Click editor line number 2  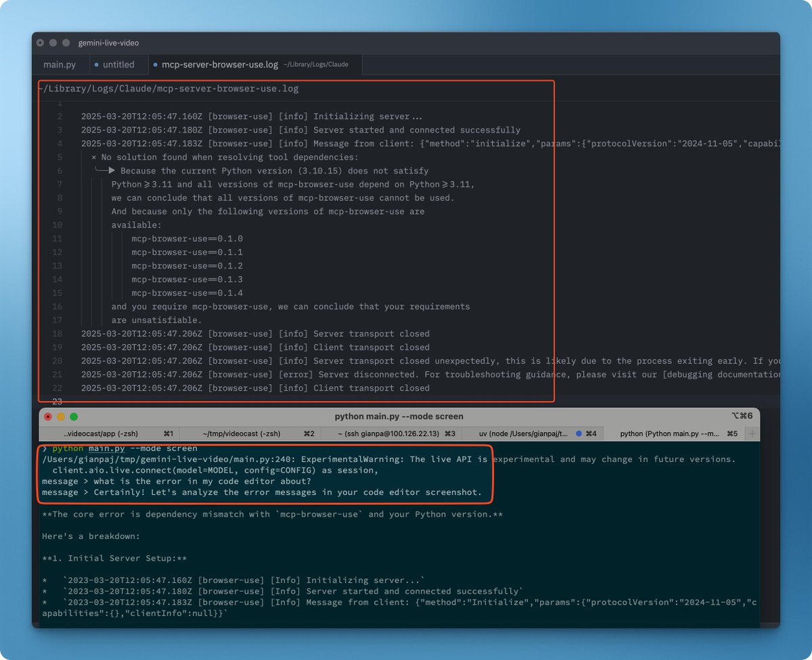(60, 116)
